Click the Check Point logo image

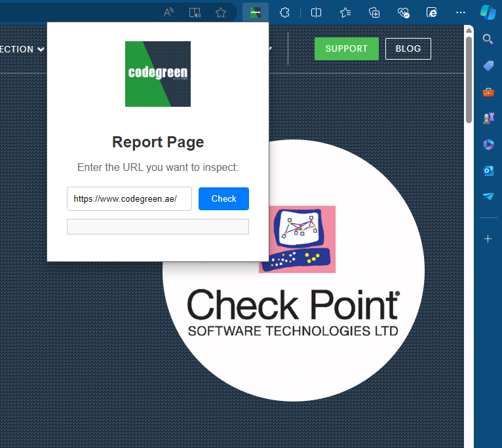pyautogui.click(x=294, y=271)
